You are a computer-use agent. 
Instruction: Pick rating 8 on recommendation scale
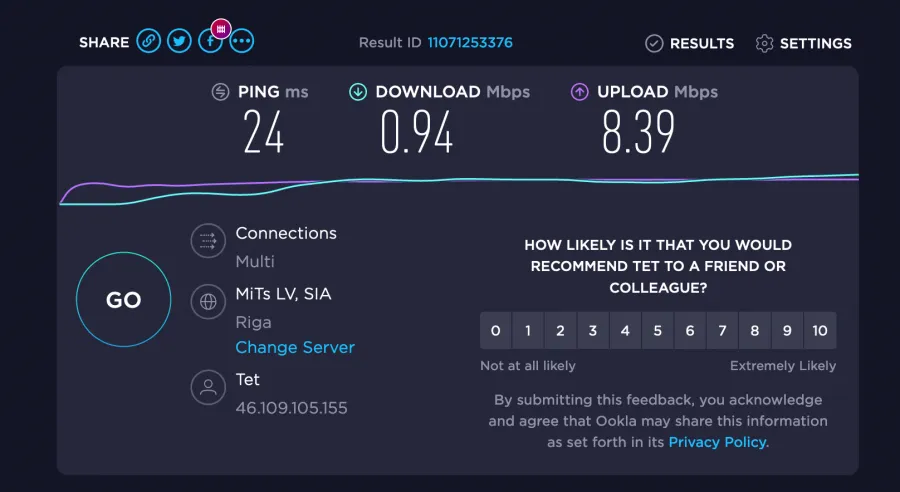tap(755, 331)
